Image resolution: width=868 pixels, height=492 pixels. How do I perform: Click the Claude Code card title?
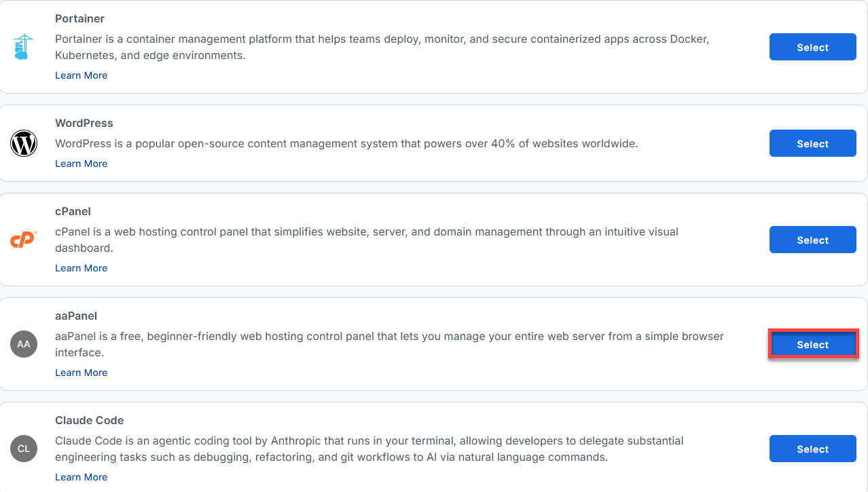(89, 420)
